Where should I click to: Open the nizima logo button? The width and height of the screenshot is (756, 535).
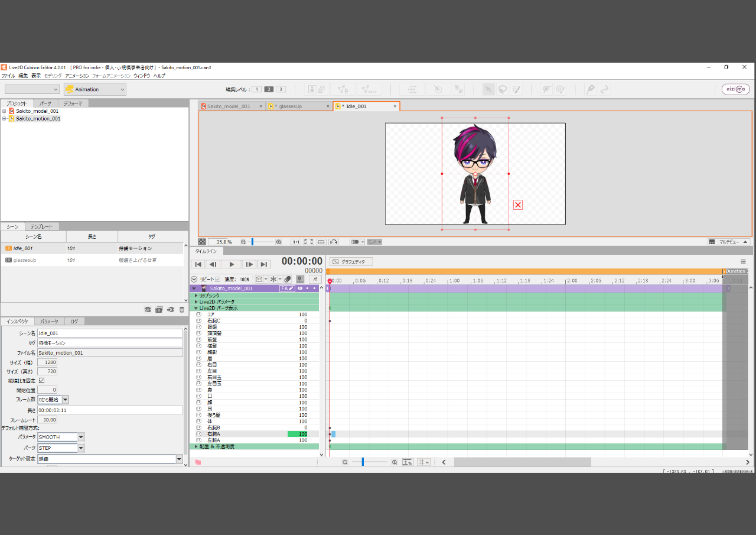(x=736, y=89)
